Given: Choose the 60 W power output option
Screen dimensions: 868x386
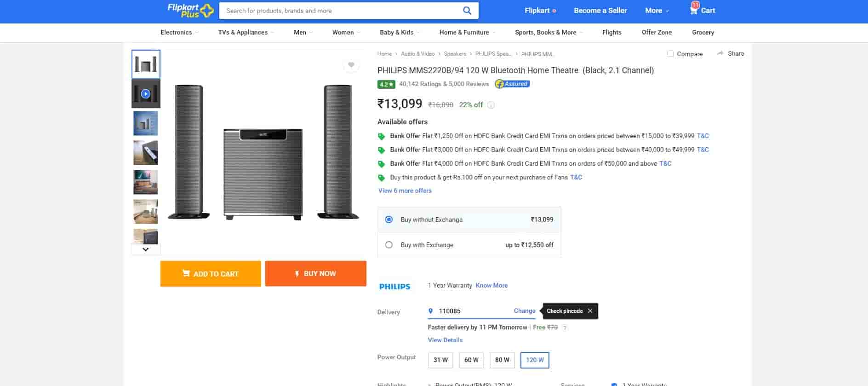Looking at the screenshot, I should click(471, 360).
